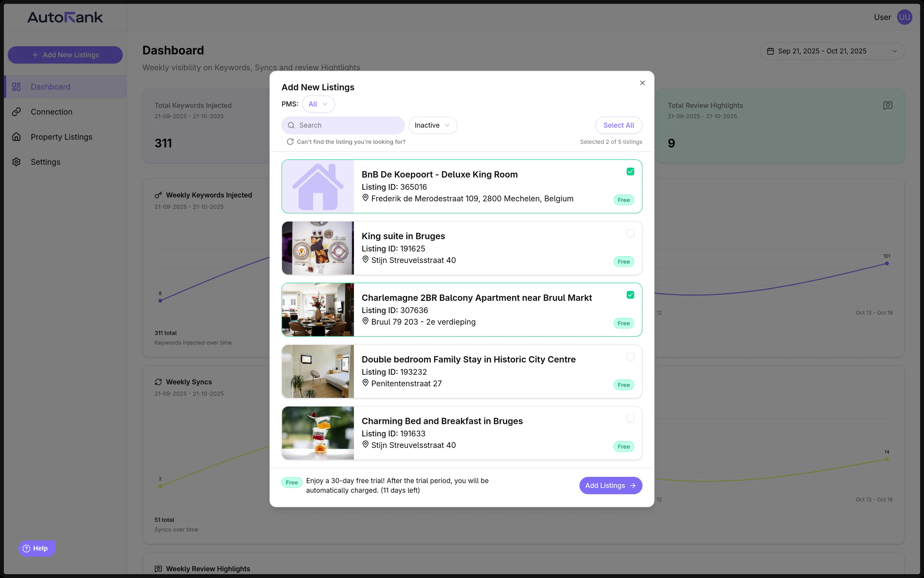The height and width of the screenshot is (578, 924).
Task: Click the 2 data point on syncs chart
Action: click(160, 486)
